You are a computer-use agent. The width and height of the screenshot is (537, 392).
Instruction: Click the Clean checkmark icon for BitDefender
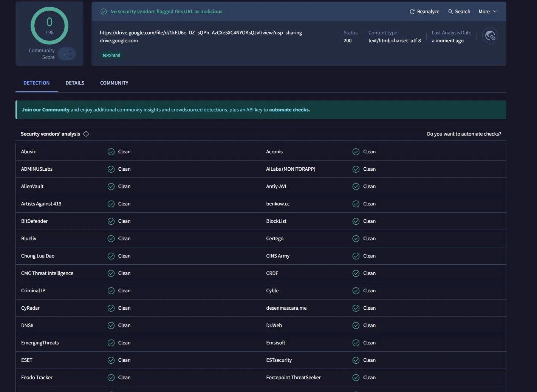tap(111, 221)
